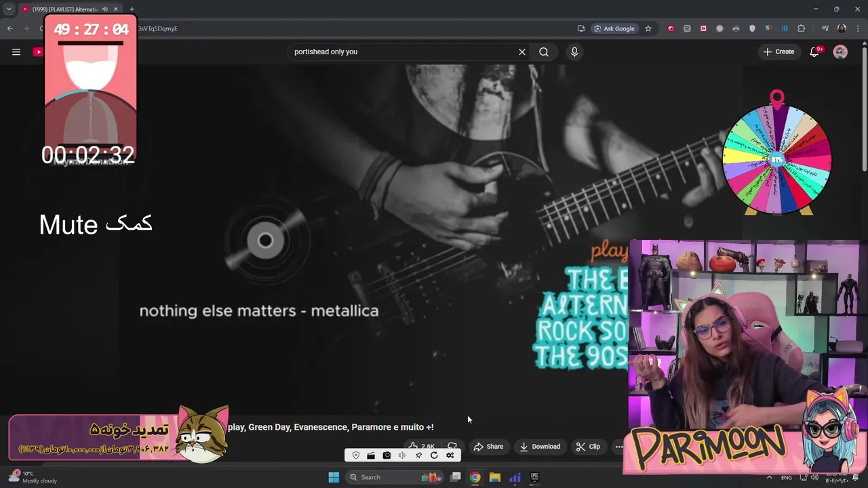Open the red circular extension icon
The width and height of the screenshot is (868, 488).
pyautogui.click(x=671, y=28)
